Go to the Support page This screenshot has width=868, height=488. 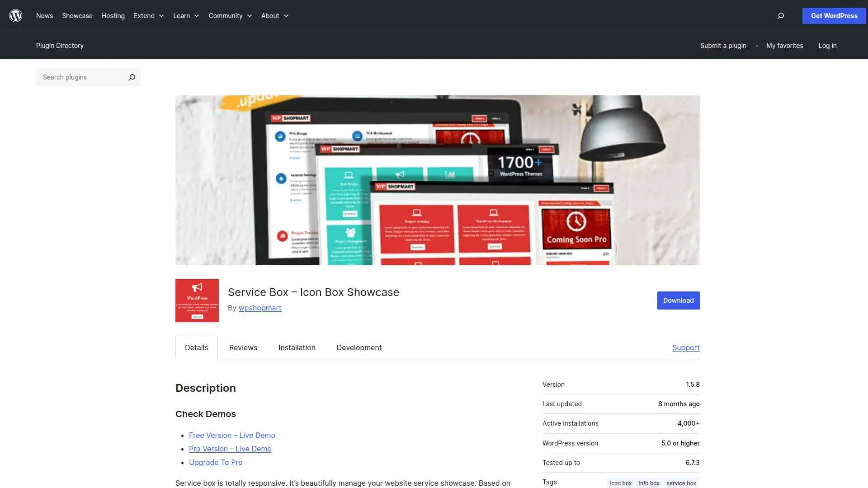[686, 347]
